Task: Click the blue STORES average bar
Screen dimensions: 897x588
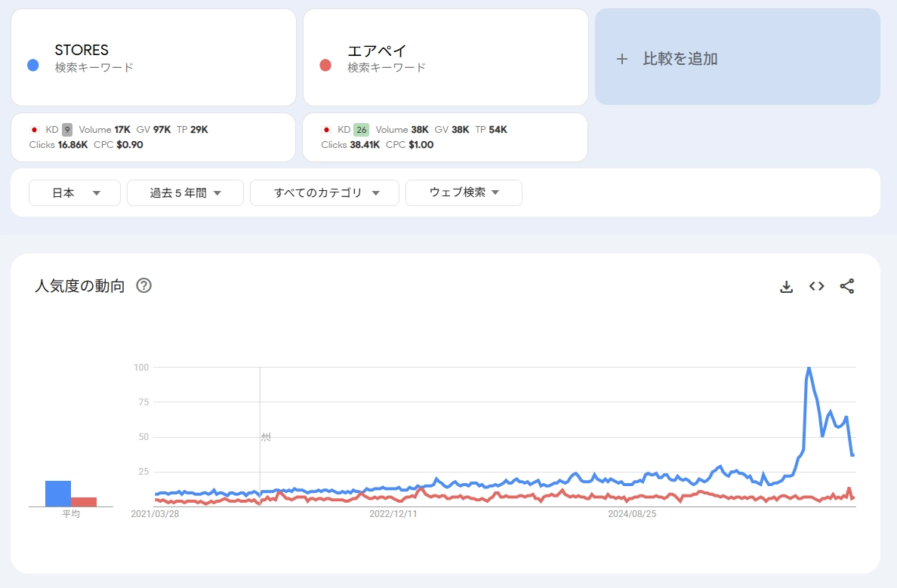Action: tap(58, 494)
